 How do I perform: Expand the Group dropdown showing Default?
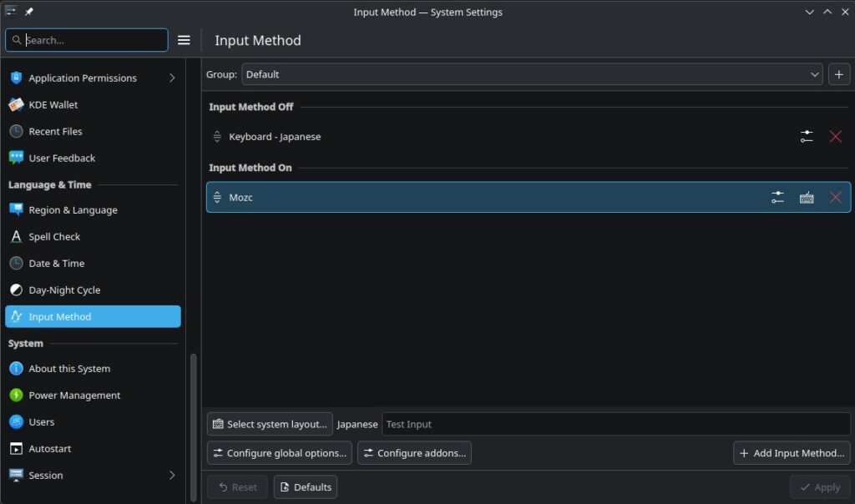(x=532, y=74)
